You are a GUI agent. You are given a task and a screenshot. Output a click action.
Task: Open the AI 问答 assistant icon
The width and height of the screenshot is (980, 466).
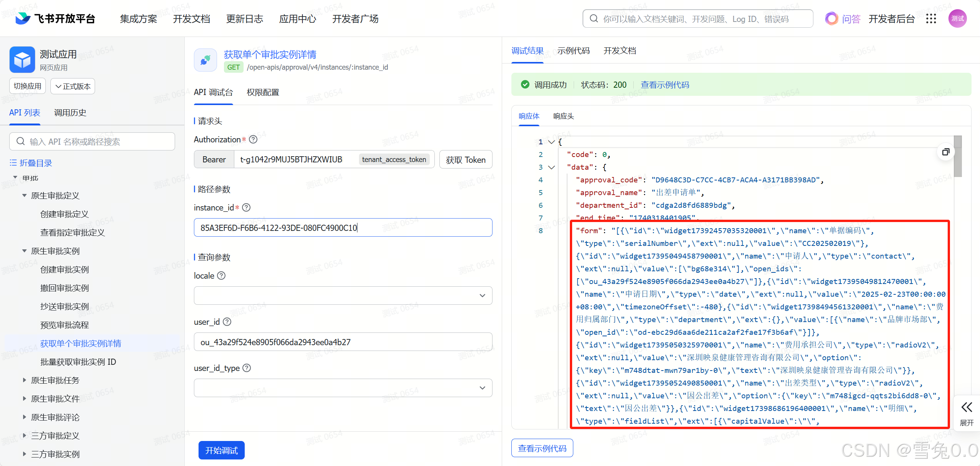point(831,18)
